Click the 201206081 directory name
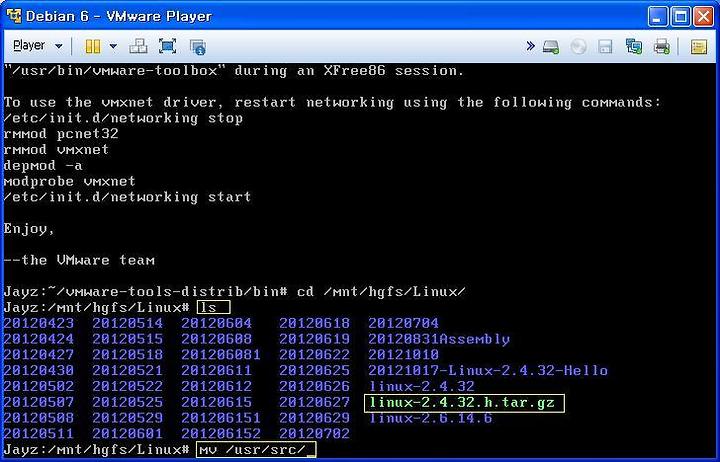This screenshot has width=720, height=462. click(221, 355)
